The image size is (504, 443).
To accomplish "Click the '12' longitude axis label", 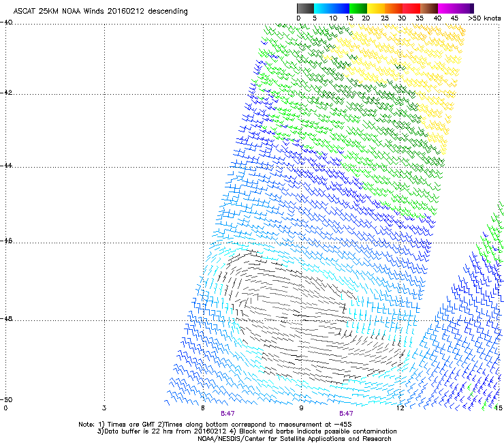I will coord(400,408).
